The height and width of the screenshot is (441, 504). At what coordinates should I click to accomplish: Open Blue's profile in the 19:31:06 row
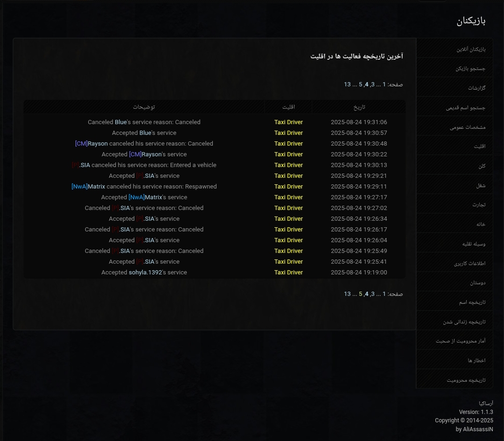point(121,122)
